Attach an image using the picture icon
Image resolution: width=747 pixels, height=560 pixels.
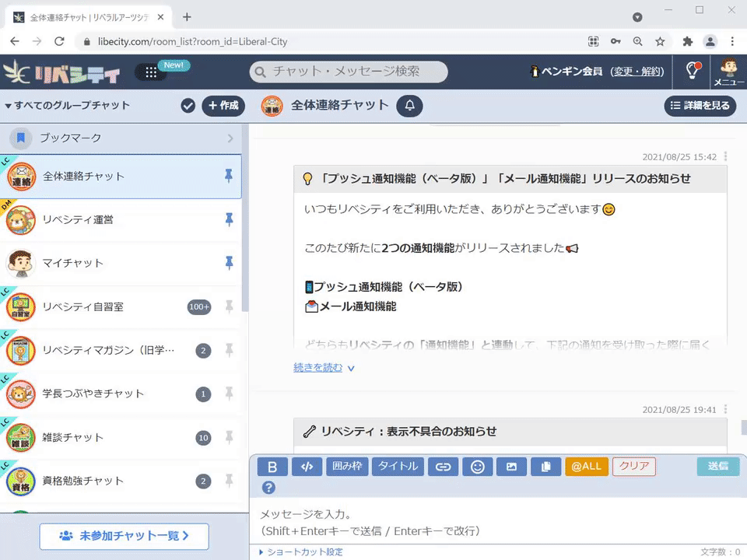(x=512, y=467)
